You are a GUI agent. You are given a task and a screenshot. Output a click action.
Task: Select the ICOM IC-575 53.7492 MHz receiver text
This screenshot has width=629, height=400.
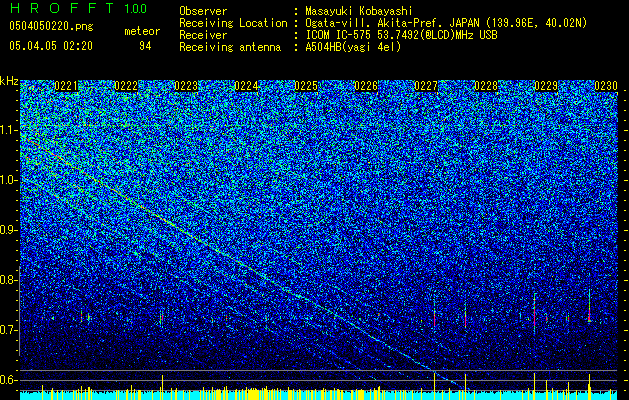[x=401, y=35]
